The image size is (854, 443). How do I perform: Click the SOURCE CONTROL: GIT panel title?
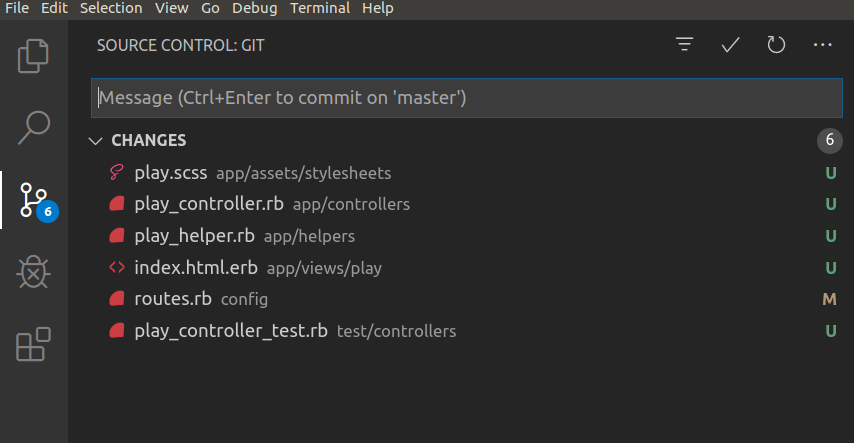(181, 45)
